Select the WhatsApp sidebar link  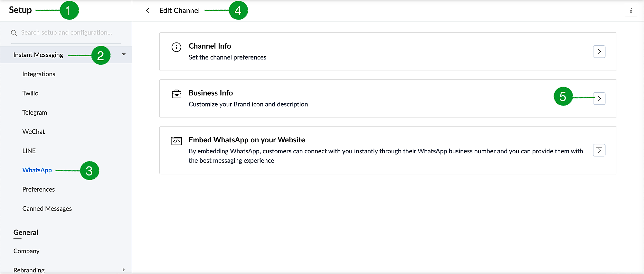click(37, 170)
